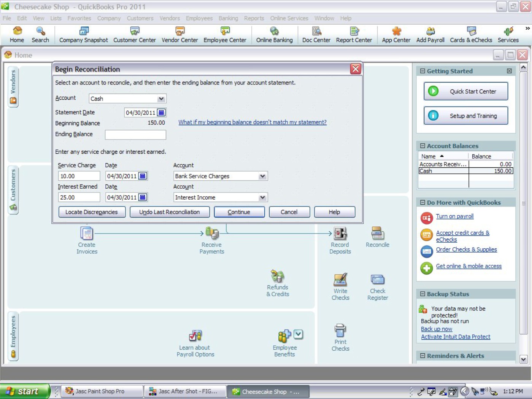Open the Turn on payroll link
The height and width of the screenshot is (399, 532).
click(x=454, y=216)
